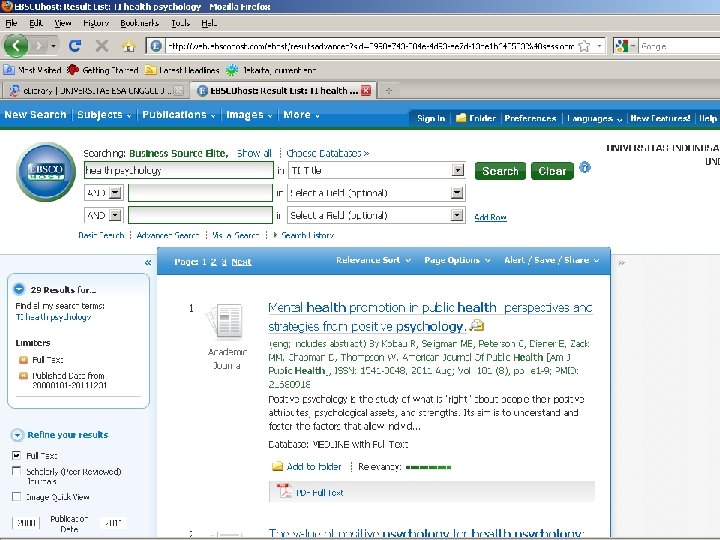Close the EBSCOhost Result List tab

pyautogui.click(x=366, y=90)
